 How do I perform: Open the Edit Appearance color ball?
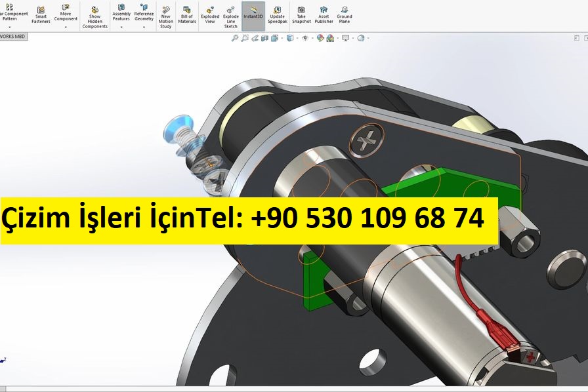(x=320, y=38)
